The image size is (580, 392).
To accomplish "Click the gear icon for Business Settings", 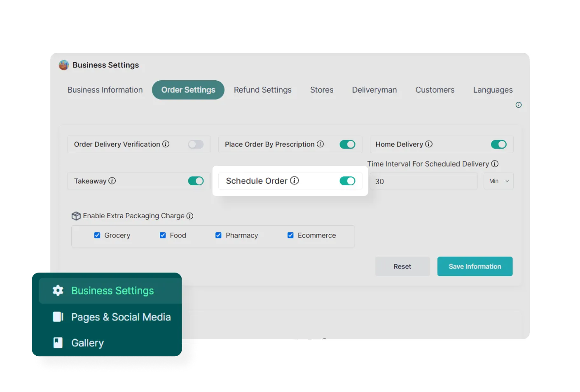I will pos(58,290).
